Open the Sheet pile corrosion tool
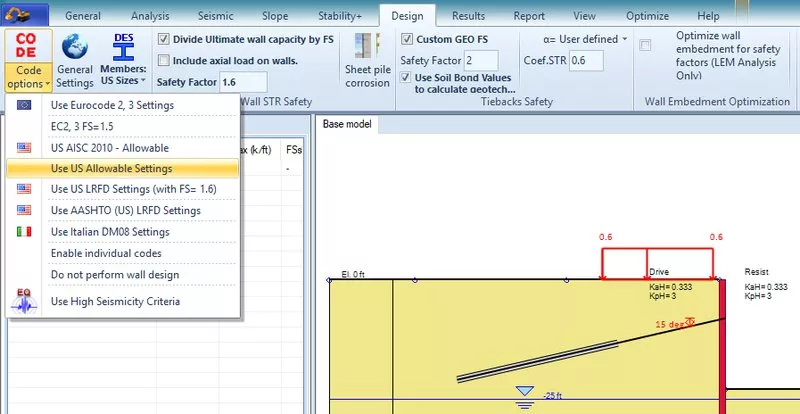 367,61
